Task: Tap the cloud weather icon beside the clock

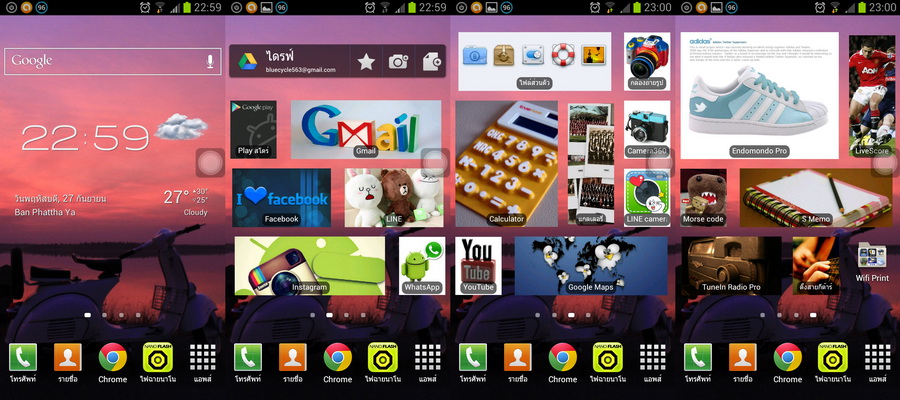Action: [x=181, y=126]
